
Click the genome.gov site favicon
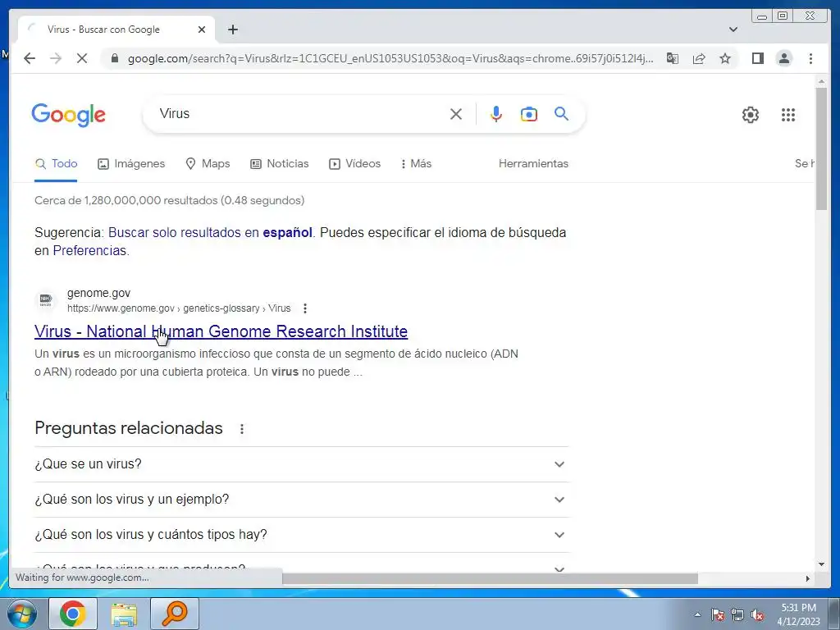(46, 300)
